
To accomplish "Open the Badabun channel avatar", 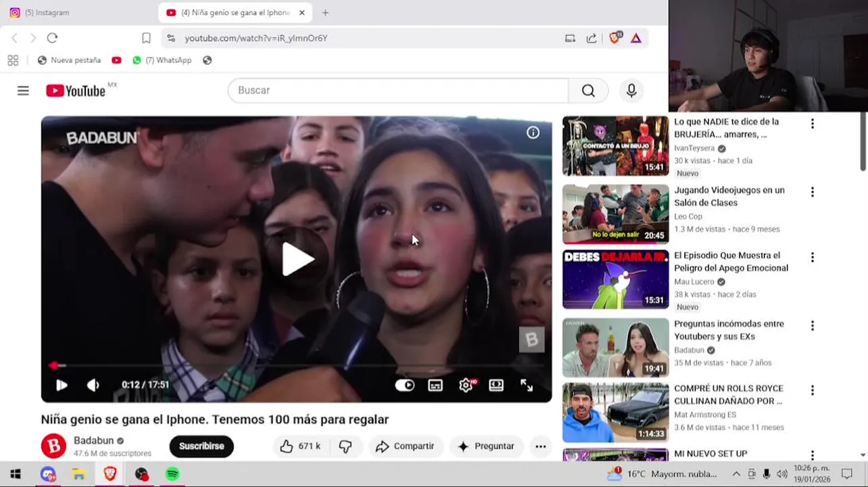I will (x=53, y=446).
